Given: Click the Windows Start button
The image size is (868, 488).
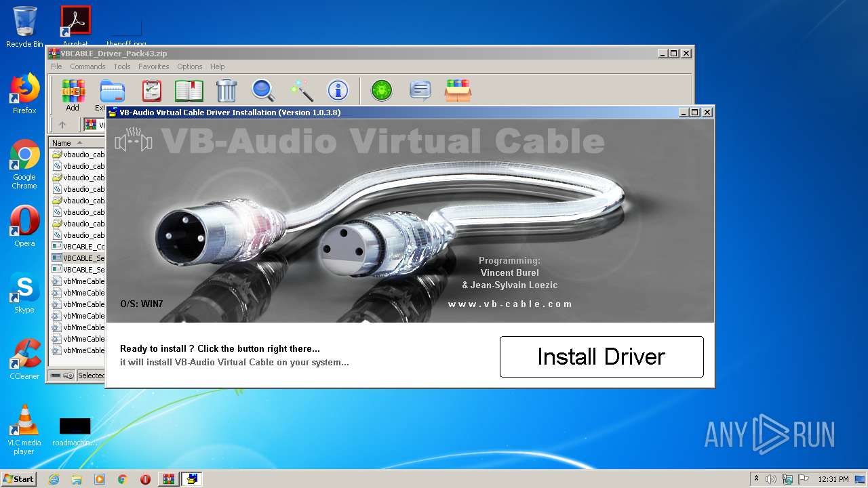Looking at the screenshot, I should [x=19, y=479].
